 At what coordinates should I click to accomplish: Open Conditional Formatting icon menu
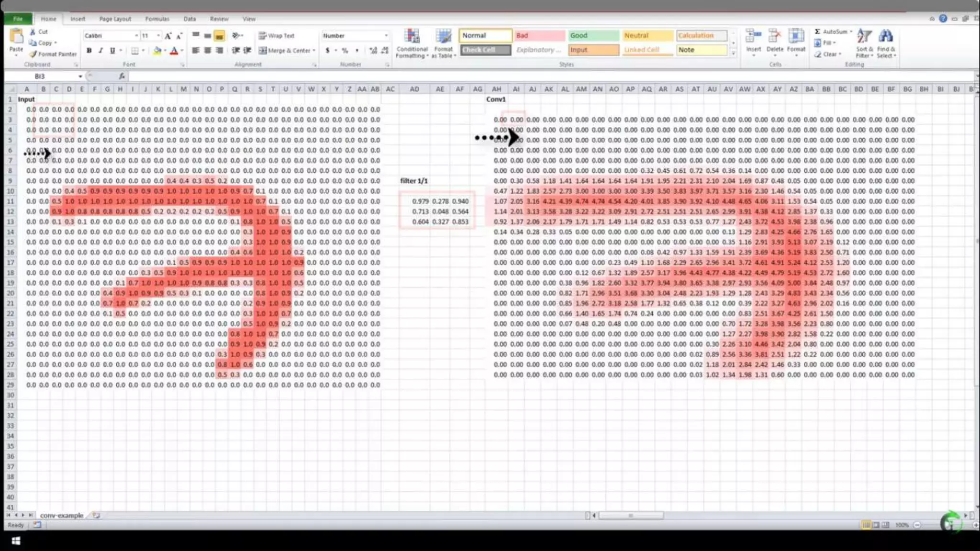(412, 36)
